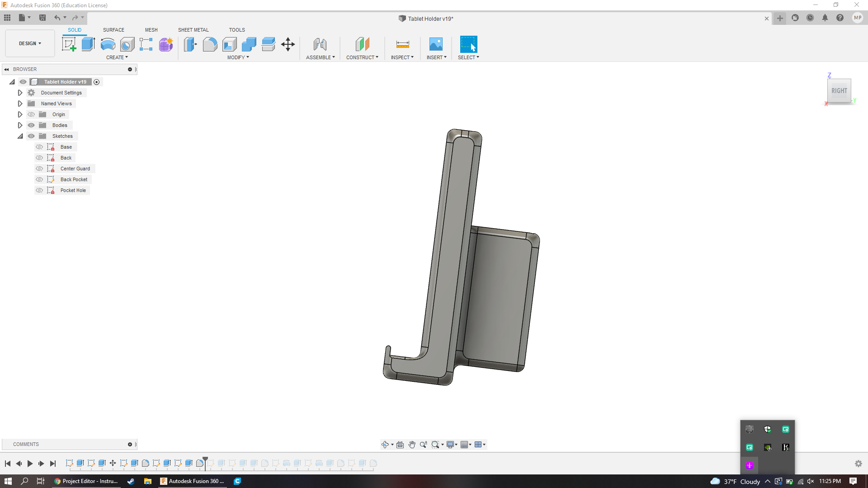
Task: Activate the Measure tool under Inspect
Action: click(402, 44)
